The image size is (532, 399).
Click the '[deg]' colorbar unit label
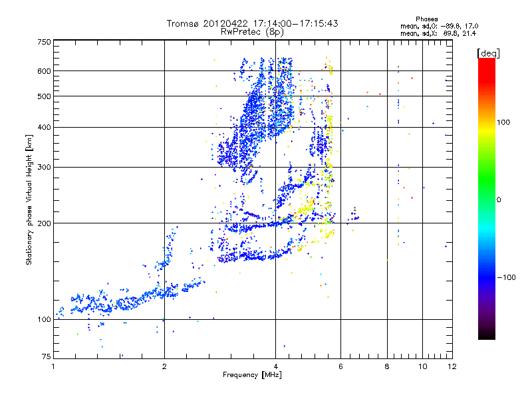tap(488, 53)
